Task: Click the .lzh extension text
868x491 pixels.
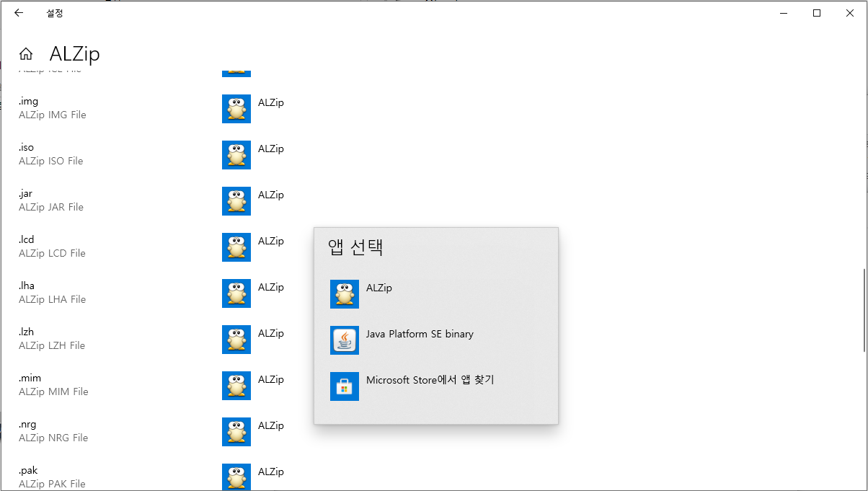Action: (x=26, y=332)
